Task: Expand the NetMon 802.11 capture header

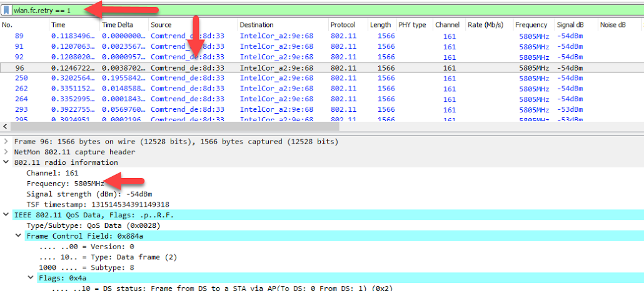Action: click(6, 152)
